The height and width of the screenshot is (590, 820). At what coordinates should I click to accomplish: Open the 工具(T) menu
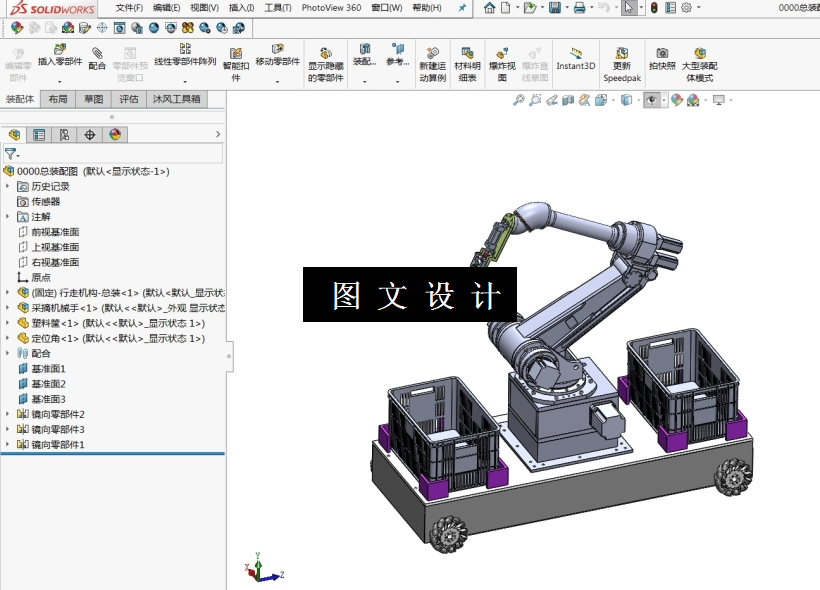coord(278,8)
